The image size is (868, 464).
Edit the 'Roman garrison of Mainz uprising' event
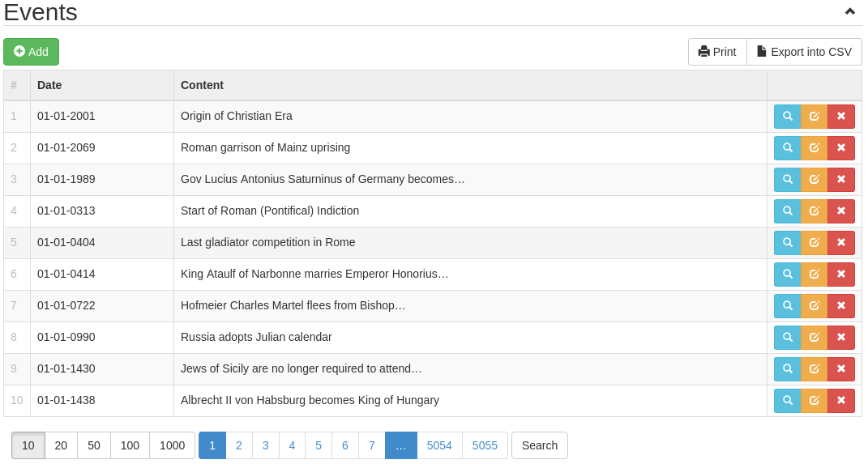click(814, 148)
